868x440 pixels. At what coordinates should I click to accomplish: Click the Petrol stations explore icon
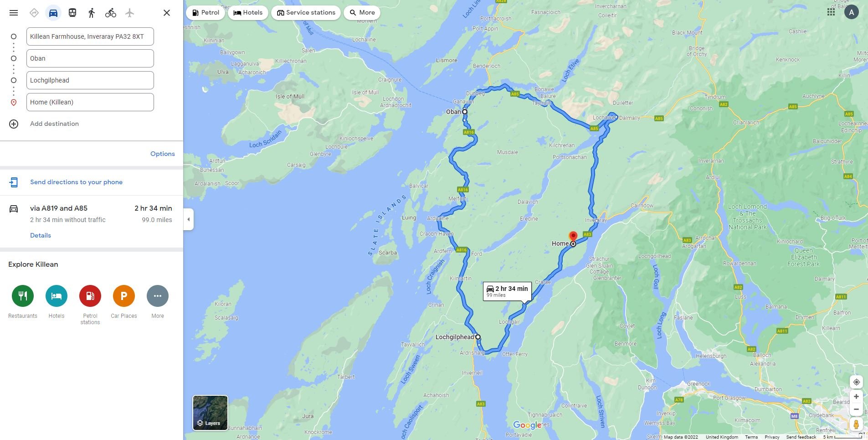coord(90,296)
